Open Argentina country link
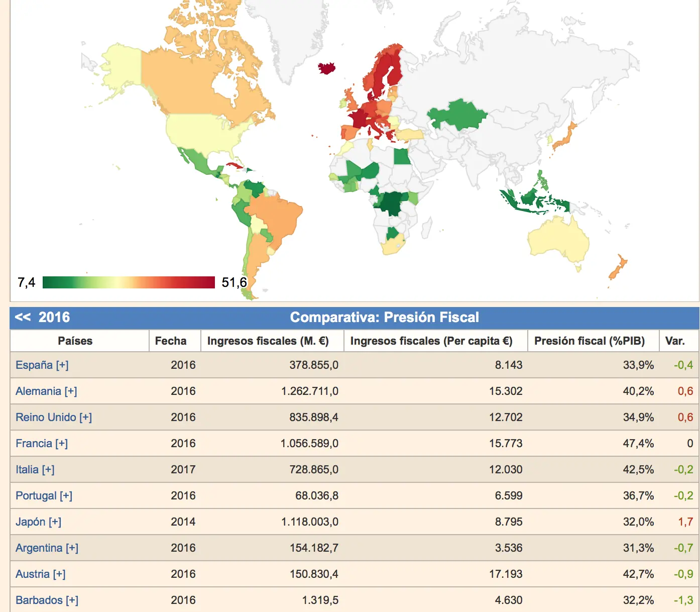700x612 pixels. pos(39,548)
